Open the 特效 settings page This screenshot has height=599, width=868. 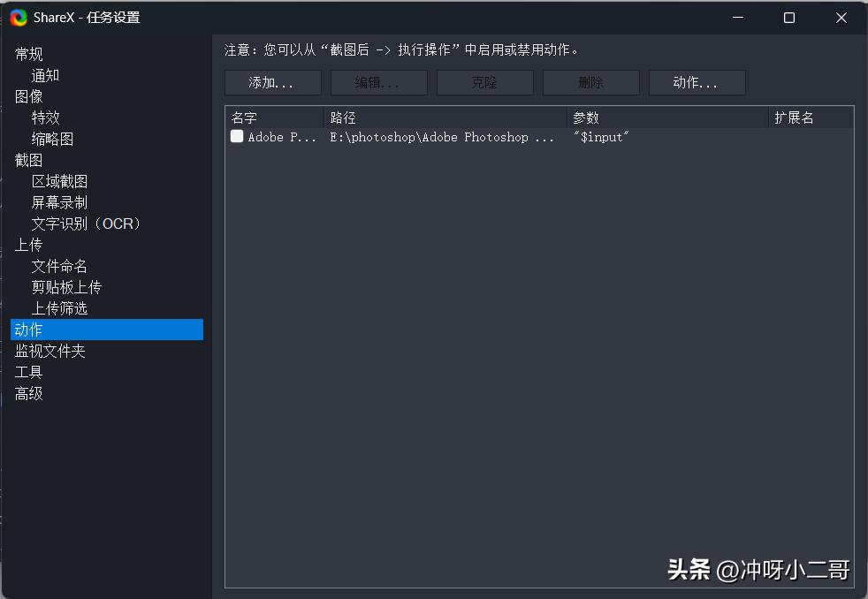pos(46,117)
